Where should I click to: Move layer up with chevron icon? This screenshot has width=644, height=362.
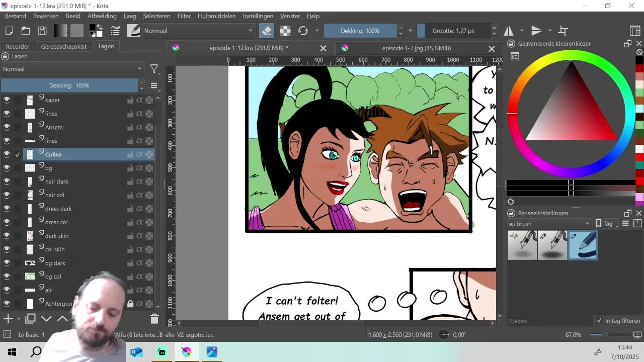(62, 319)
